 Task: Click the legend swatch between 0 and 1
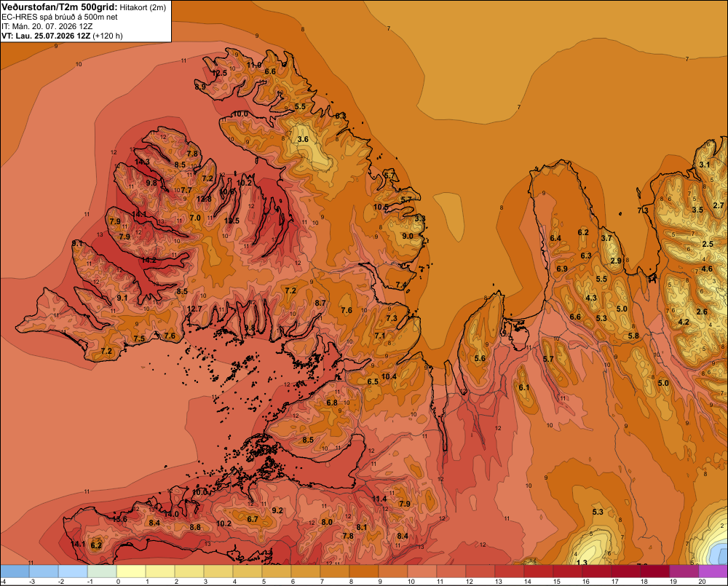(131, 571)
